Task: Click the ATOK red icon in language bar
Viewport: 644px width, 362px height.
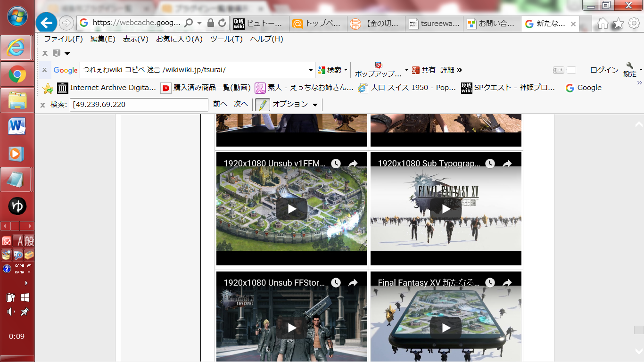Action: coord(6,241)
